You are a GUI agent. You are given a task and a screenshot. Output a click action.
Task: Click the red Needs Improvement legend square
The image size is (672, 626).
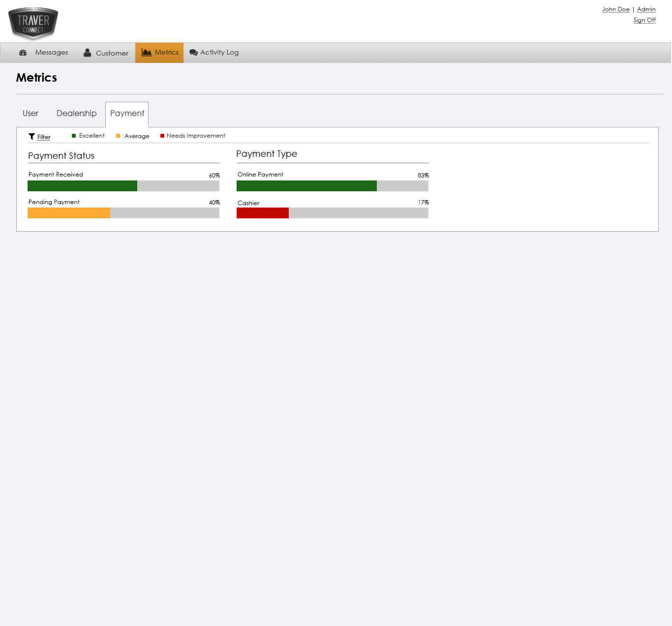[x=162, y=136]
